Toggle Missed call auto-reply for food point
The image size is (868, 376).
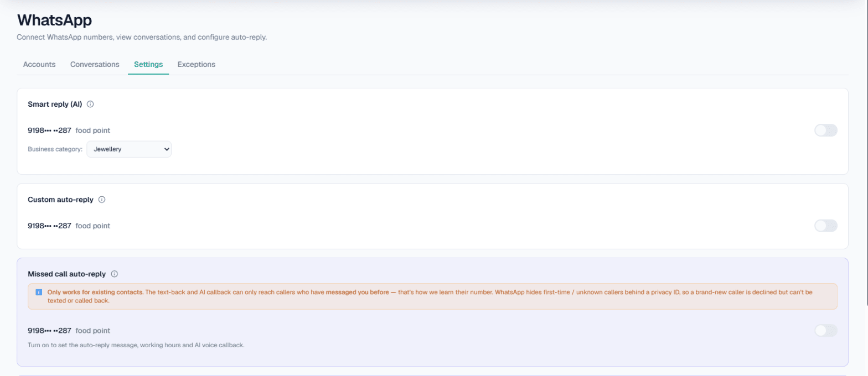coord(826,331)
